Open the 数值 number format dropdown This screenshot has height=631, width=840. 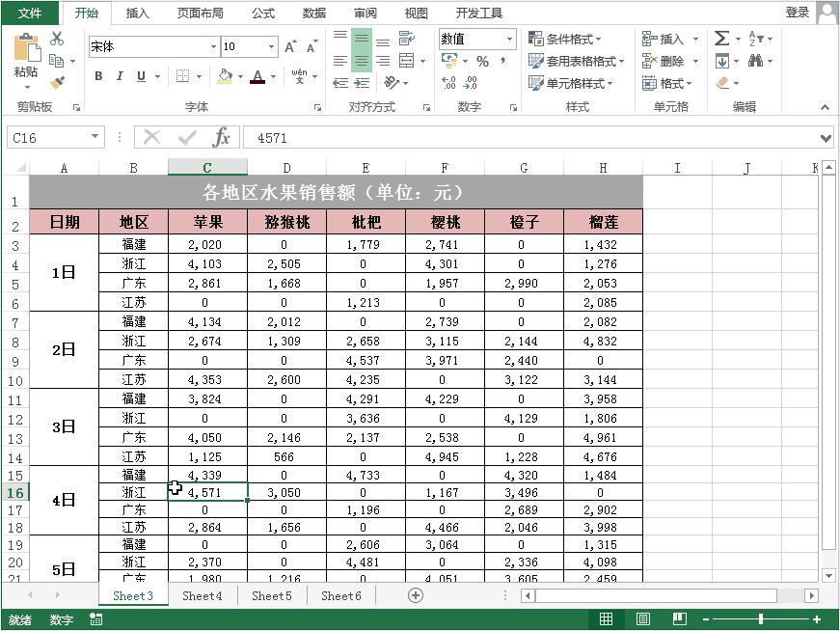click(x=510, y=40)
